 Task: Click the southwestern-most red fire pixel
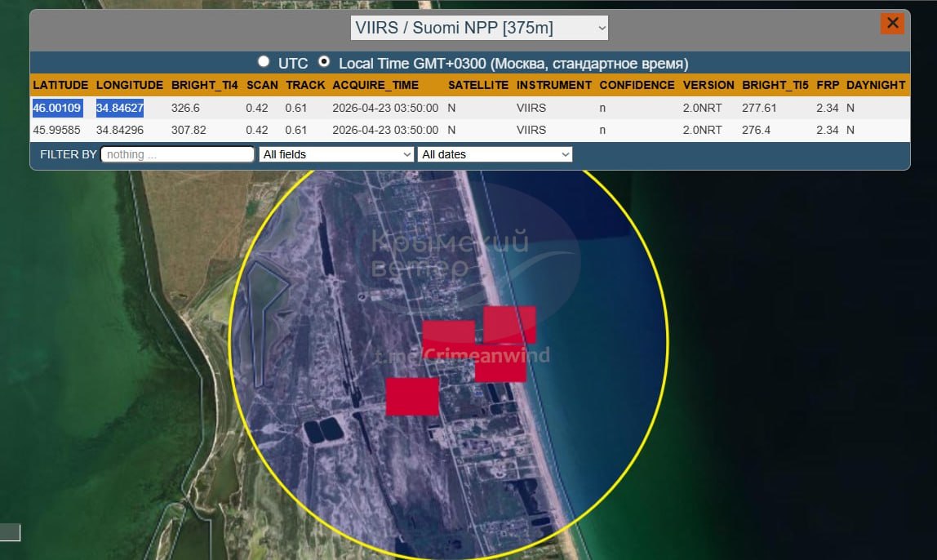point(412,397)
